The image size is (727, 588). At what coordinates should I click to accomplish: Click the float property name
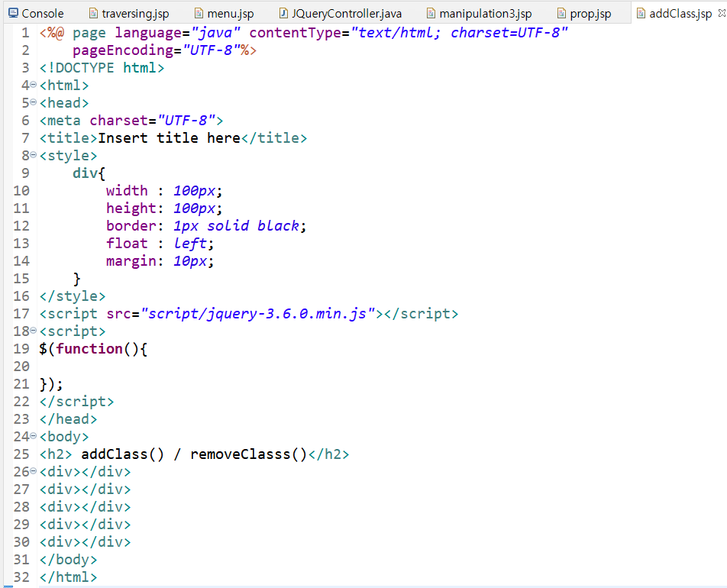(127, 243)
